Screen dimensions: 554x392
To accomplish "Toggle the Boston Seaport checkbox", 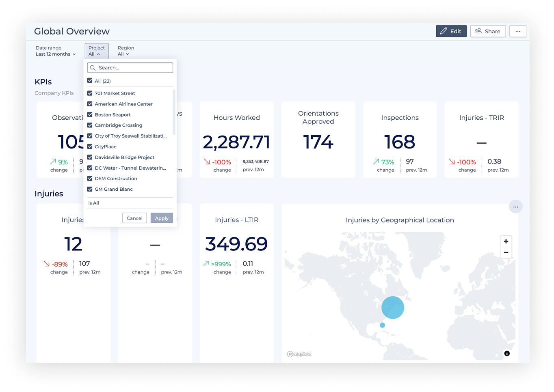I will (90, 114).
